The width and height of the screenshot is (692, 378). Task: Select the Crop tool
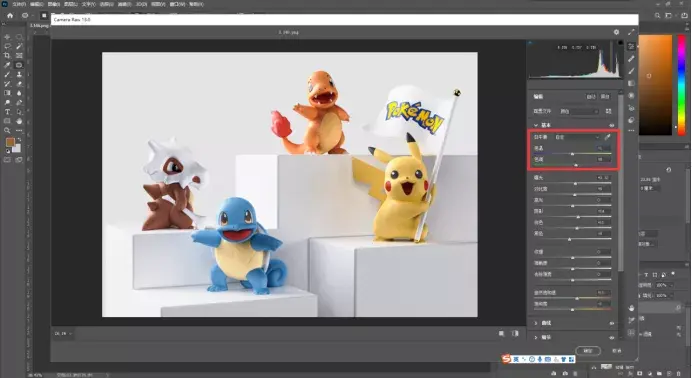point(7,56)
